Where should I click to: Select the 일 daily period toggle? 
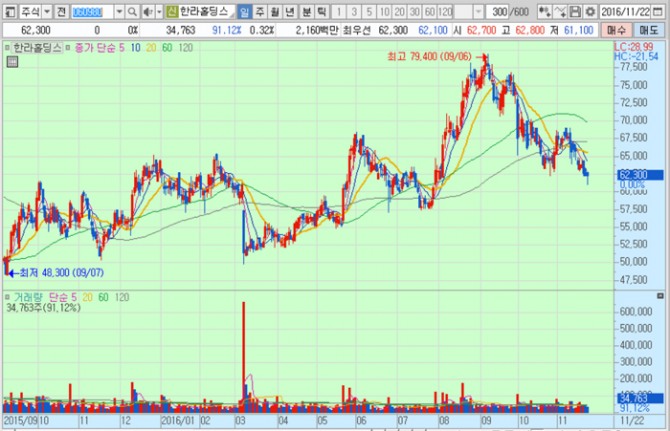(x=245, y=11)
